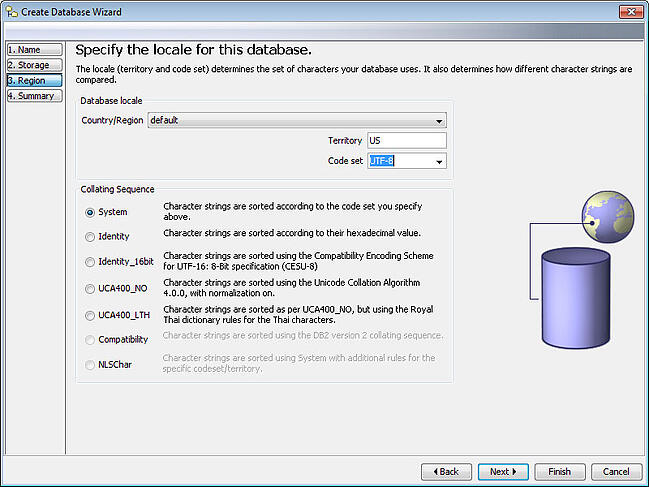
Task: Open the 4. Summary step
Action: pos(35,96)
